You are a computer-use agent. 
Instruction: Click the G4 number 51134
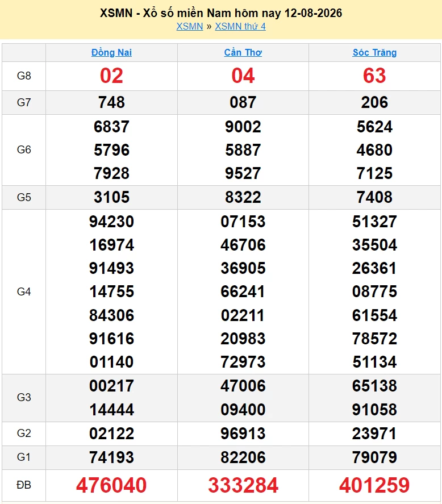click(x=374, y=363)
